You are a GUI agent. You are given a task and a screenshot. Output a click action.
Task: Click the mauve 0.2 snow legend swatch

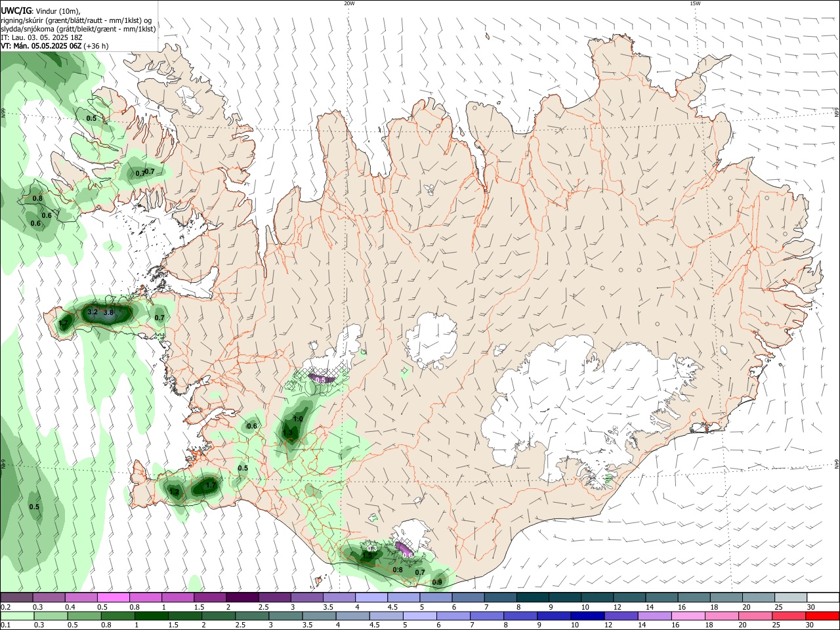point(16,598)
